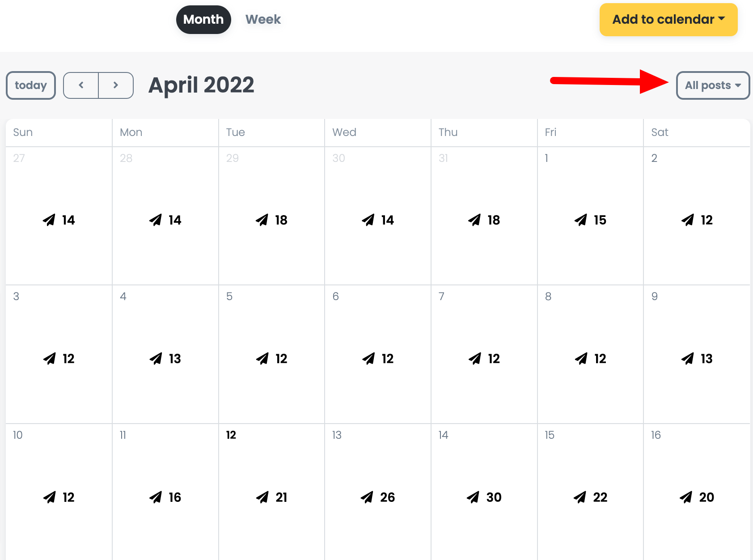The height and width of the screenshot is (560, 753).
Task: Expand the All posts filter dropdown
Action: pos(712,85)
